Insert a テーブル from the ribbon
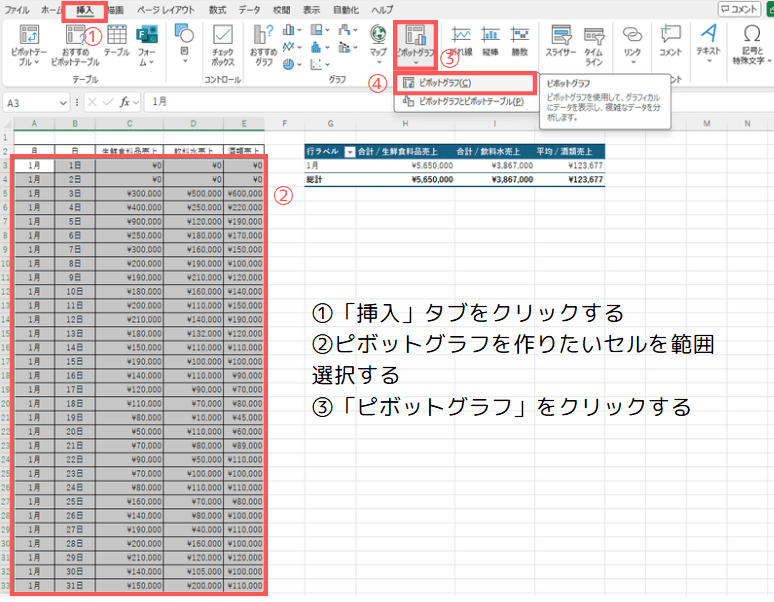 point(116,40)
